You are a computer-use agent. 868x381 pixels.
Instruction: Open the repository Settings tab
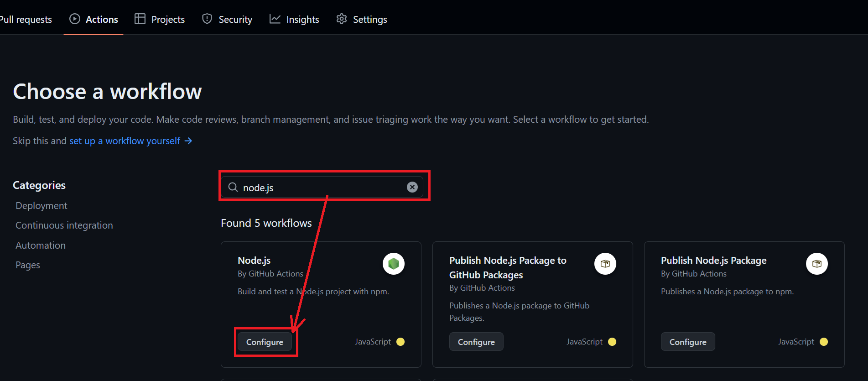362,19
